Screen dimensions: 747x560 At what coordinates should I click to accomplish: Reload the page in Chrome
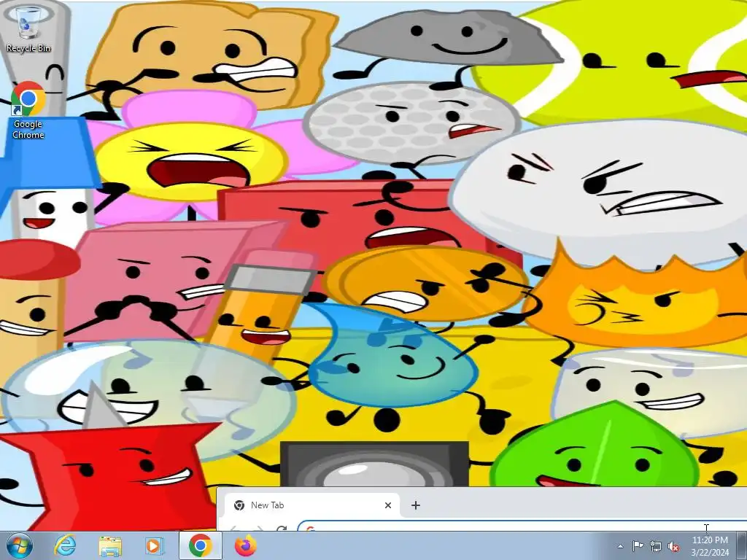coord(282,528)
